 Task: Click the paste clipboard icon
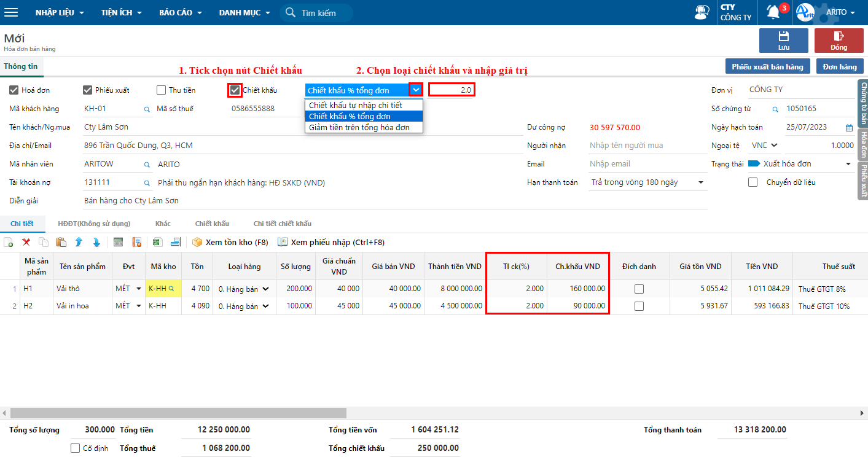[x=61, y=242]
